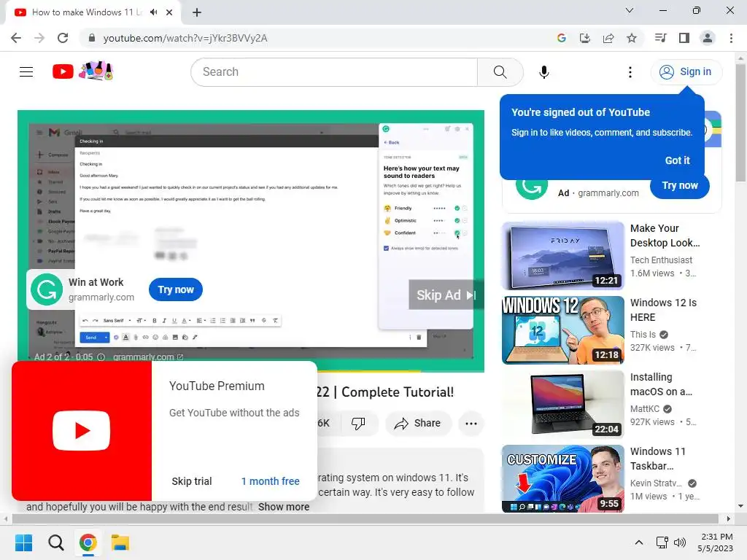Open Chrome profile avatar

pyautogui.click(x=708, y=38)
